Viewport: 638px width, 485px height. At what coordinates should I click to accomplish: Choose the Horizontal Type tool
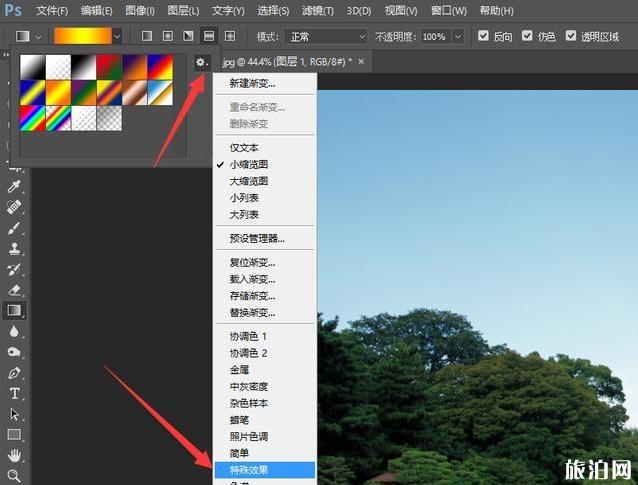point(15,394)
